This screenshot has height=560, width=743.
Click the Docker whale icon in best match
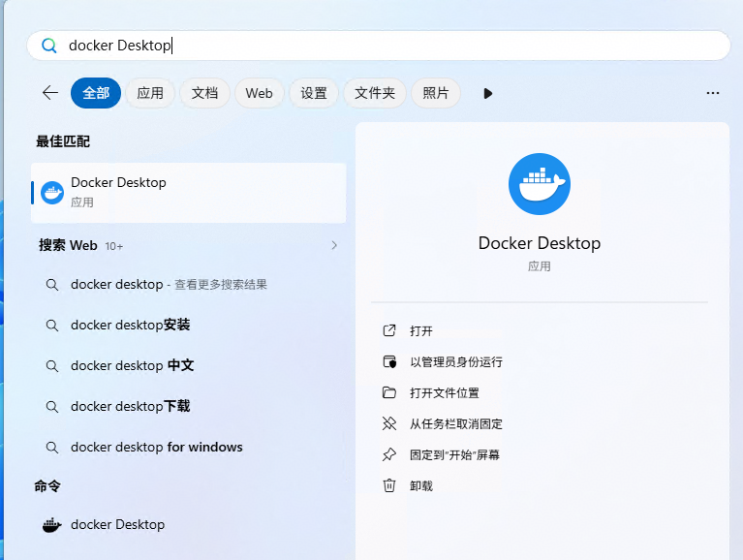(52, 193)
